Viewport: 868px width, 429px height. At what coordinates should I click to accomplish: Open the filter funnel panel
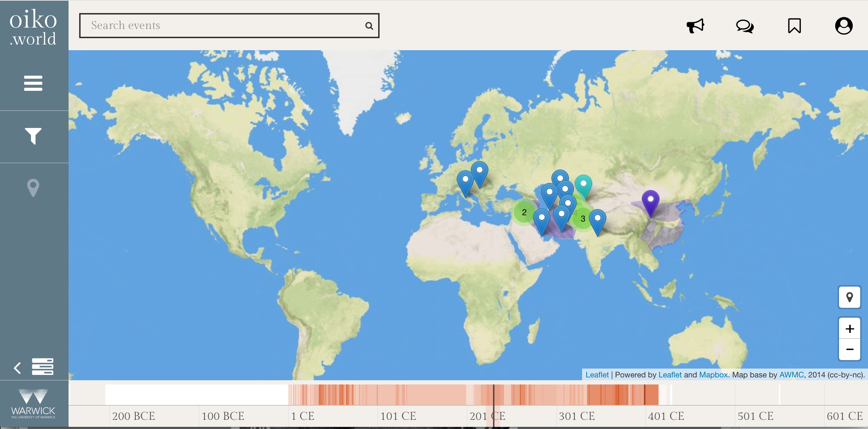[33, 136]
